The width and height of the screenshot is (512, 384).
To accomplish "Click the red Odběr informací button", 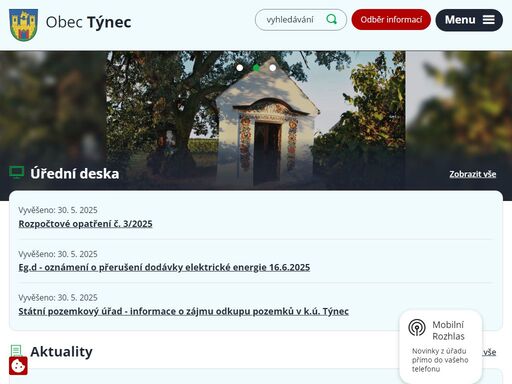I will pos(391,20).
